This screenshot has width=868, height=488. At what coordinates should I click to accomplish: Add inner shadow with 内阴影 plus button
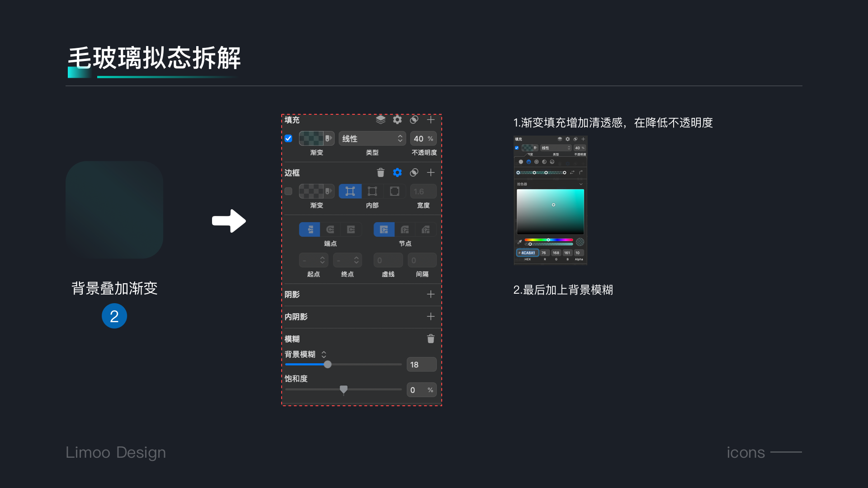(431, 317)
